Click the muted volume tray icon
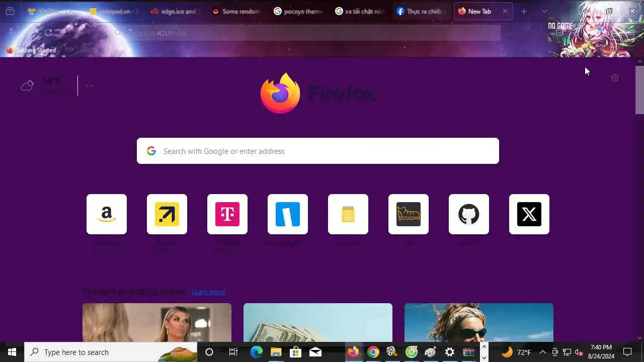644x362 pixels. point(579,352)
